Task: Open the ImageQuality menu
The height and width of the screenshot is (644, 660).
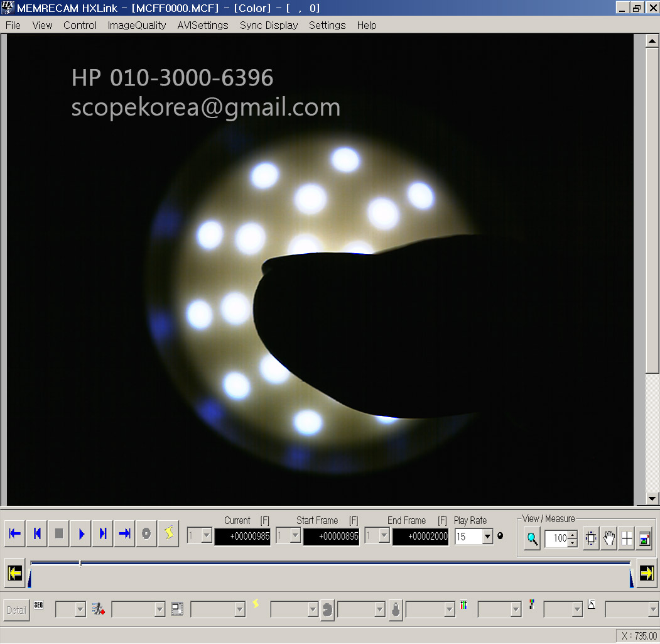Action: (137, 25)
